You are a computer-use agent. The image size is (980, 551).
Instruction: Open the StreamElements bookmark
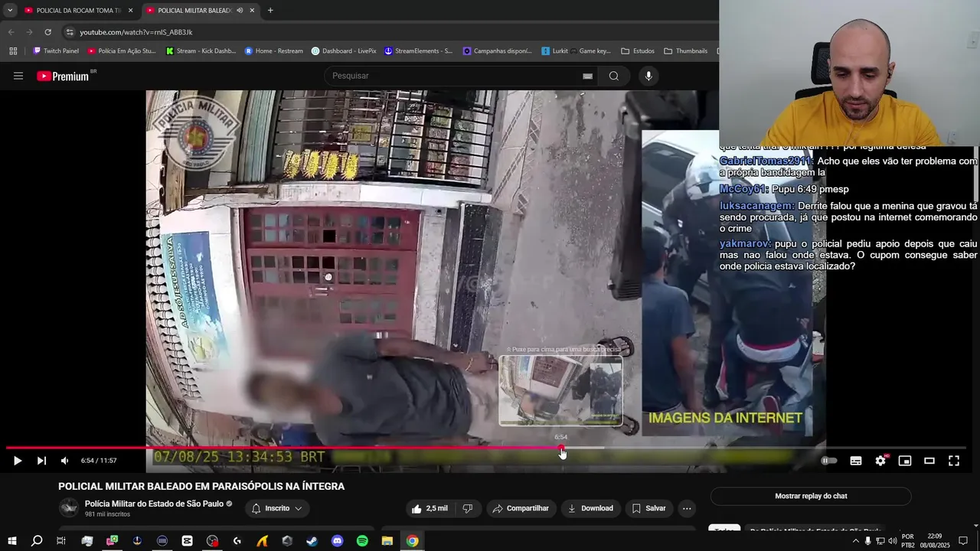[x=419, y=51]
